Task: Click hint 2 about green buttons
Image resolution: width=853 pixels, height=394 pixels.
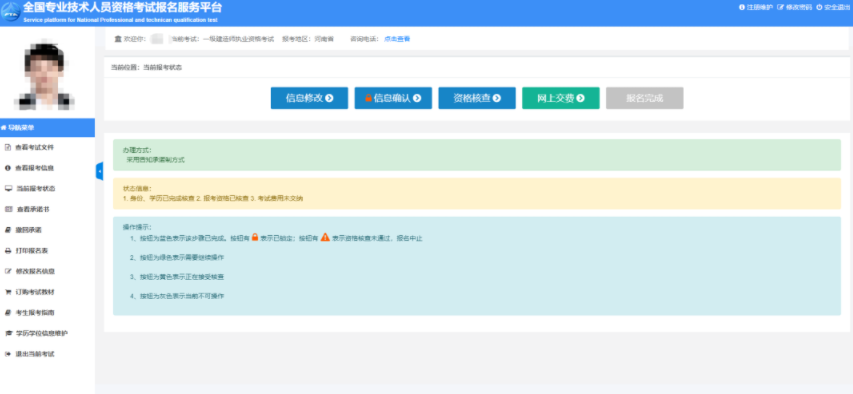Action: [176, 257]
